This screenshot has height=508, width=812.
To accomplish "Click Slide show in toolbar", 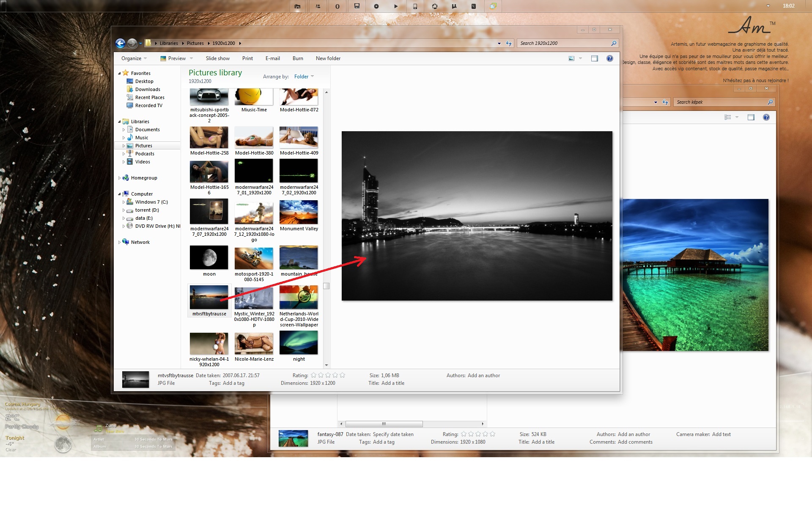I will pos(217,58).
